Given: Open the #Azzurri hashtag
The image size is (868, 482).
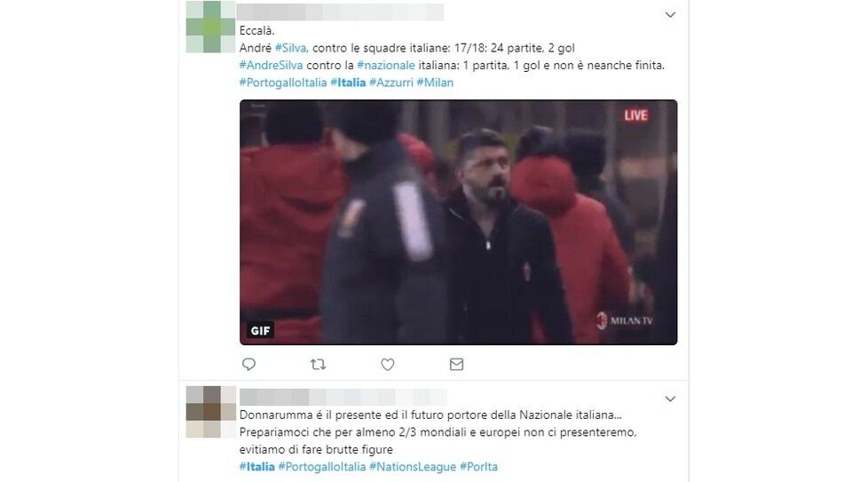Looking at the screenshot, I should (391, 83).
